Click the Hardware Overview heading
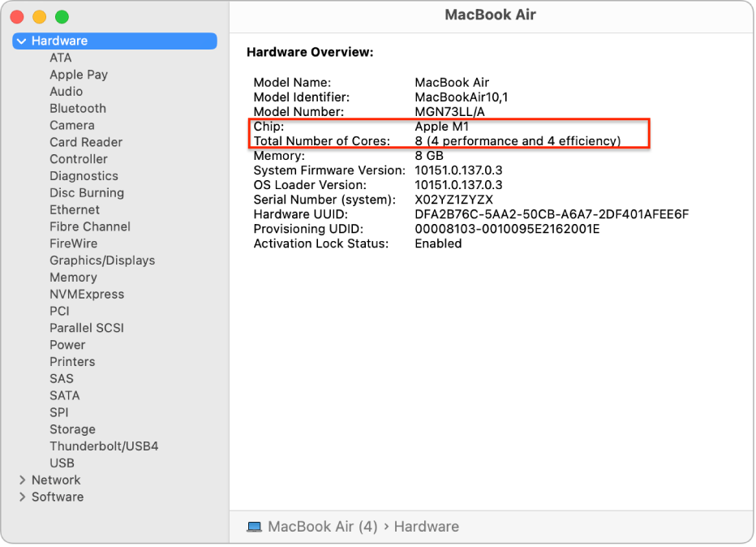The image size is (756, 547). (x=310, y=52)
